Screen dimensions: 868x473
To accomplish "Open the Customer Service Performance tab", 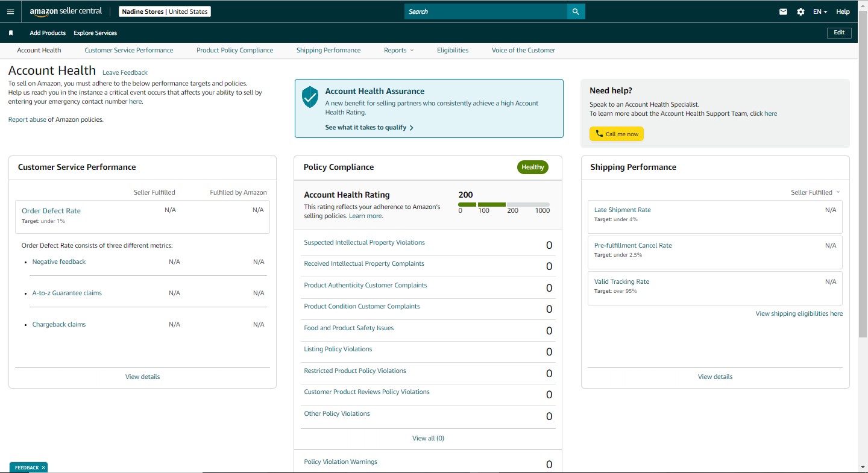I will pos(129,50).
